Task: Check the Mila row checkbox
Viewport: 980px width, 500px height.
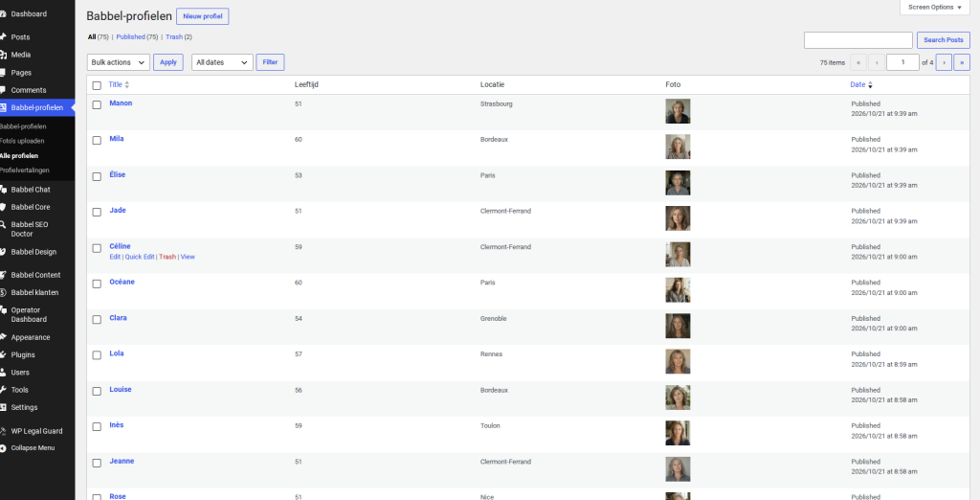Action: (x=97, y=140)
